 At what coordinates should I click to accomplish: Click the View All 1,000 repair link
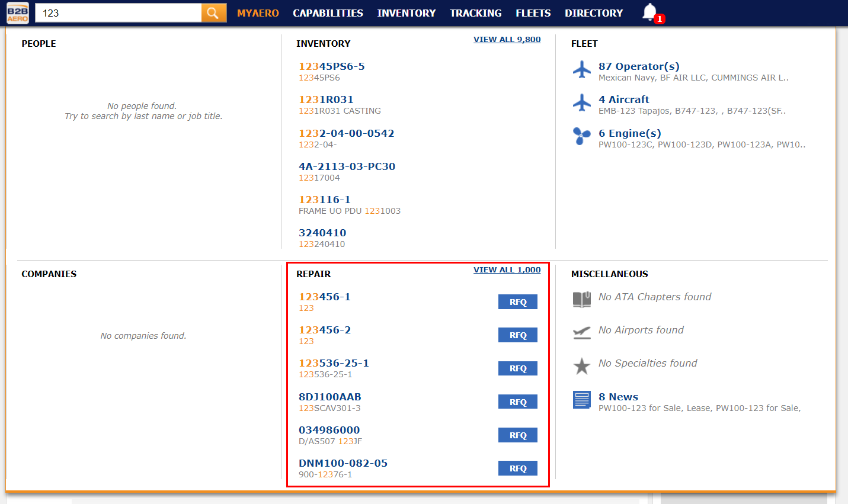(x=507, y=270)
